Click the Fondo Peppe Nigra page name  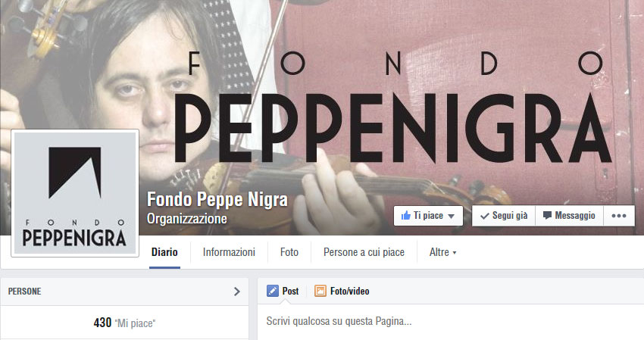point(217,200)
